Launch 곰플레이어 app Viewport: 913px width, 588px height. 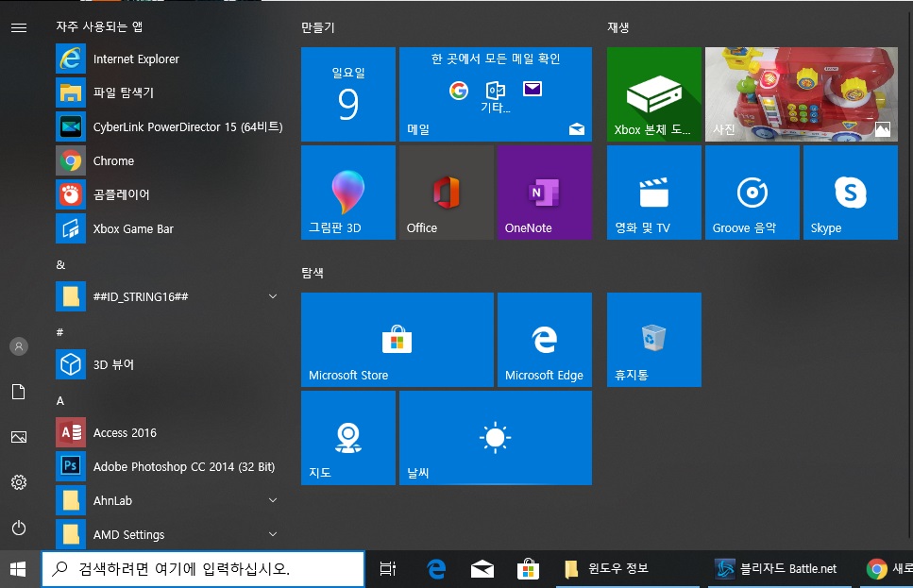coord(169,194)
